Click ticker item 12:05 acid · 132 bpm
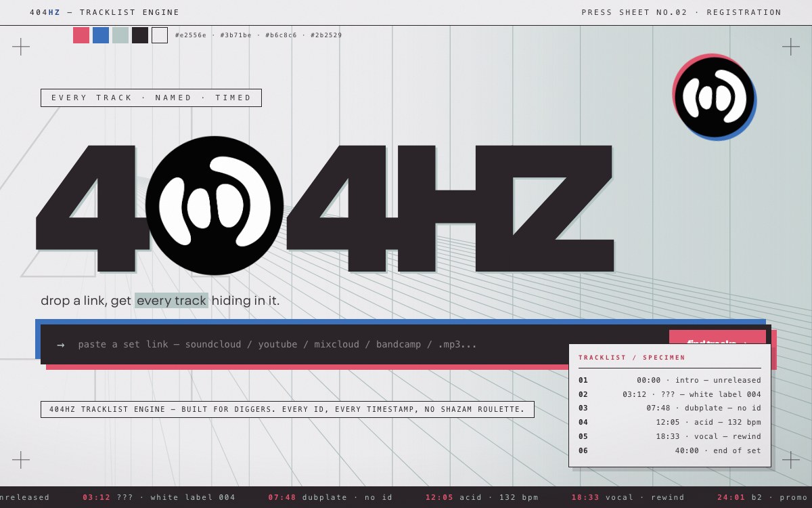 [482, 497]
